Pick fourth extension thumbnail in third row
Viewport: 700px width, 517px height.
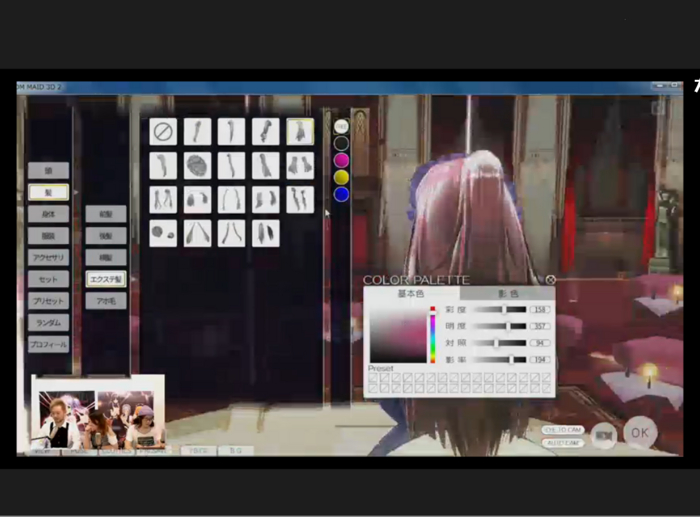click(266, 200)
